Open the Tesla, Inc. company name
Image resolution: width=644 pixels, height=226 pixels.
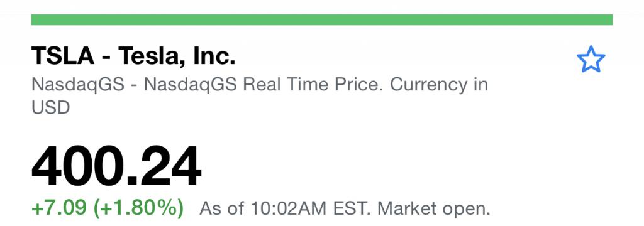point(177,56)
